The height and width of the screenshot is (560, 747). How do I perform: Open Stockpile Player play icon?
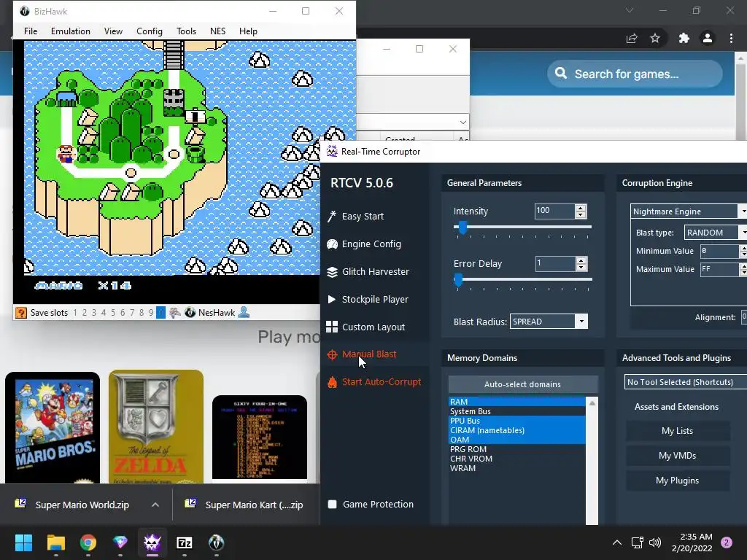point(332,299)
